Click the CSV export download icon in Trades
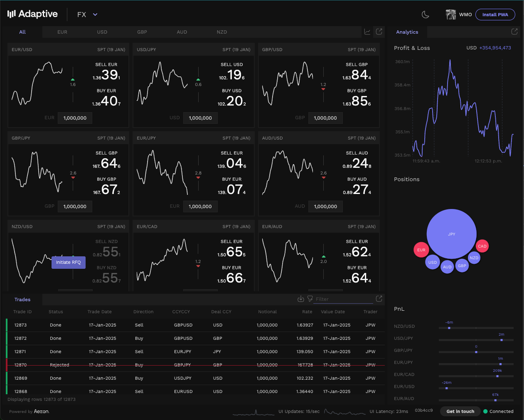This screenshot has width=524, height=420. click(301, 299)
